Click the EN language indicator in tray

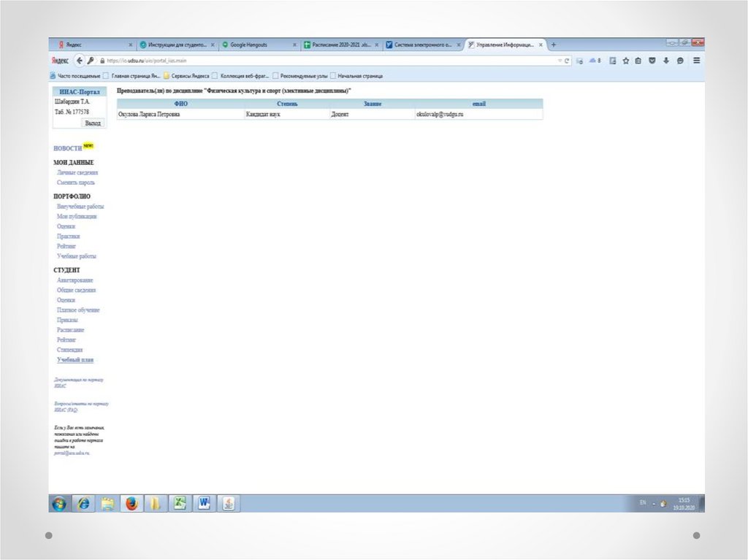643,503
